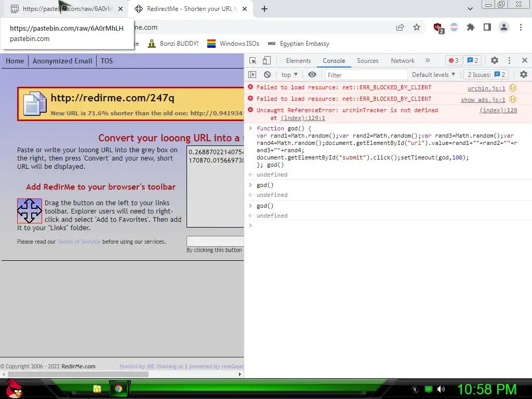Open the urchin.js:1 source link
This screenshot has width=532, height=399.
(486, 88)
